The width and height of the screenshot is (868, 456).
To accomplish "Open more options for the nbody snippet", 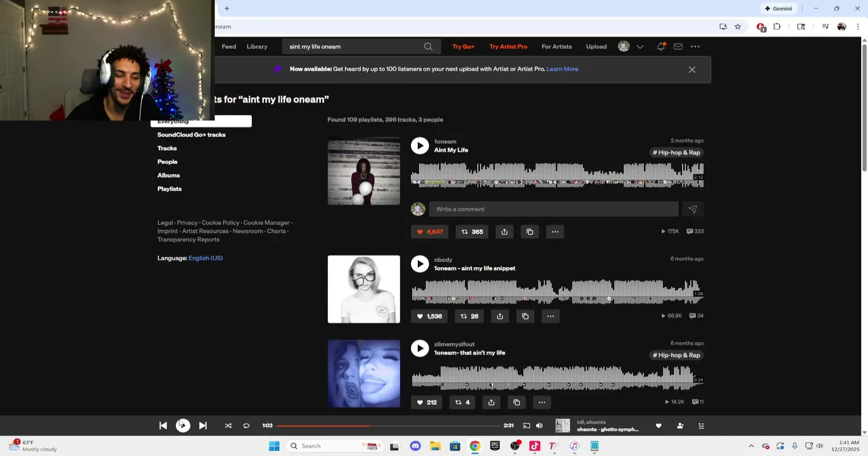I will [551, 316].
